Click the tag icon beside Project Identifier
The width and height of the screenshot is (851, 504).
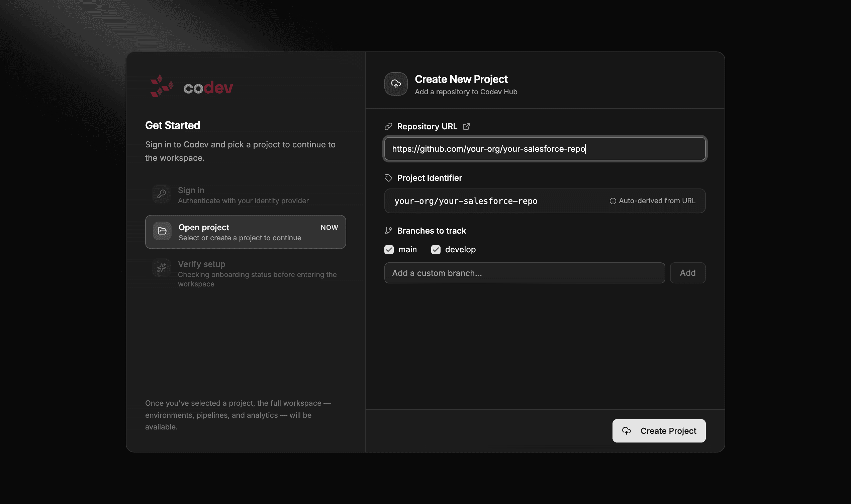click(388, 178)
